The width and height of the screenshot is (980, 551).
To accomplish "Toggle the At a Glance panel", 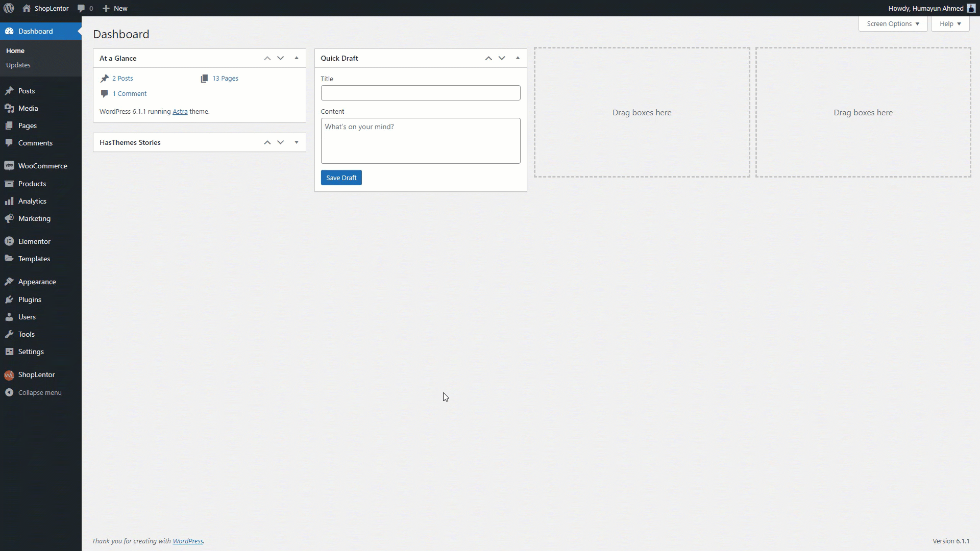I will click(x=297, y=58).
